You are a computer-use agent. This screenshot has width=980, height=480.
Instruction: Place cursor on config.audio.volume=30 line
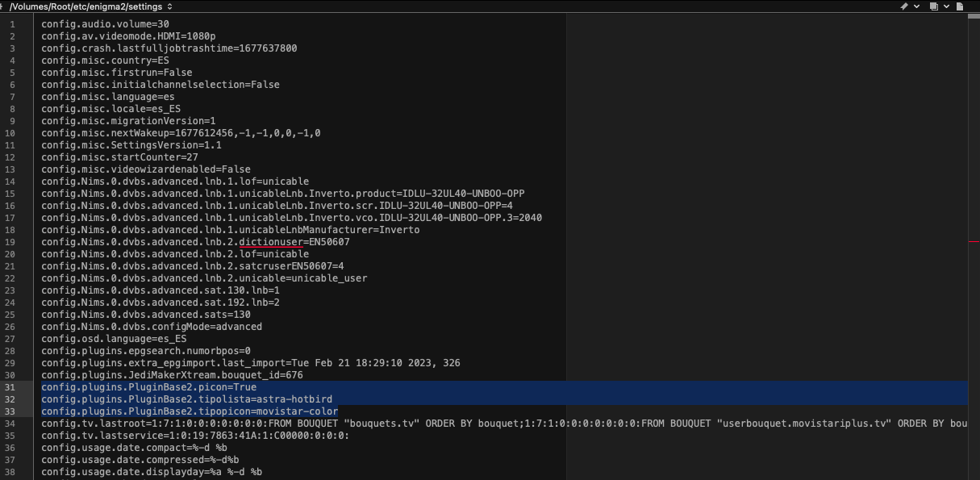[105, 24]
